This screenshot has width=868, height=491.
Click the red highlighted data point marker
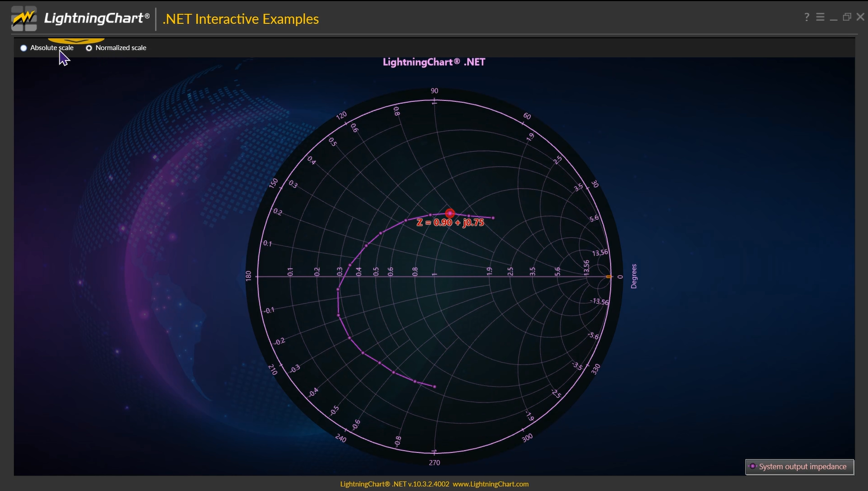click(450, 213)
